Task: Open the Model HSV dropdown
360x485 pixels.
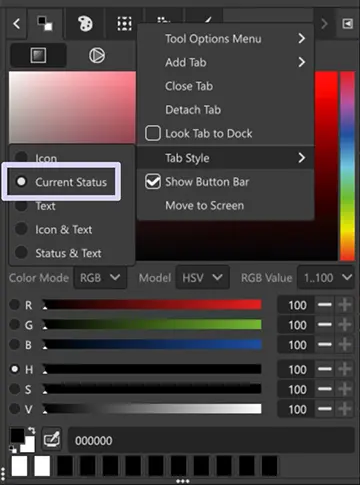Action: (202, 277)
